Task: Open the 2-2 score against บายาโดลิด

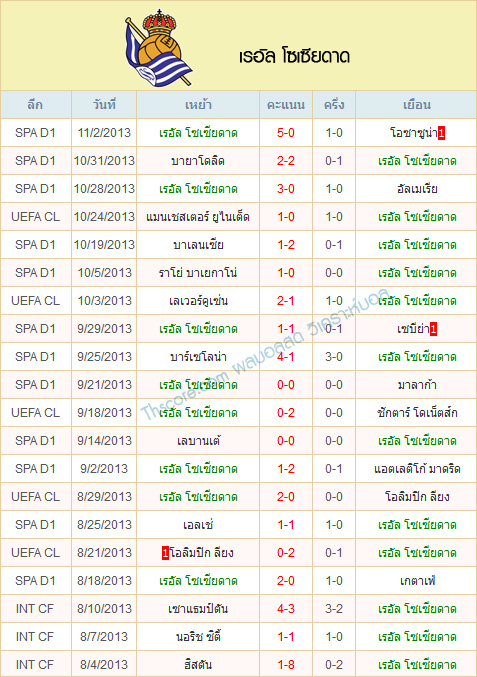Action: click(286, 161)
